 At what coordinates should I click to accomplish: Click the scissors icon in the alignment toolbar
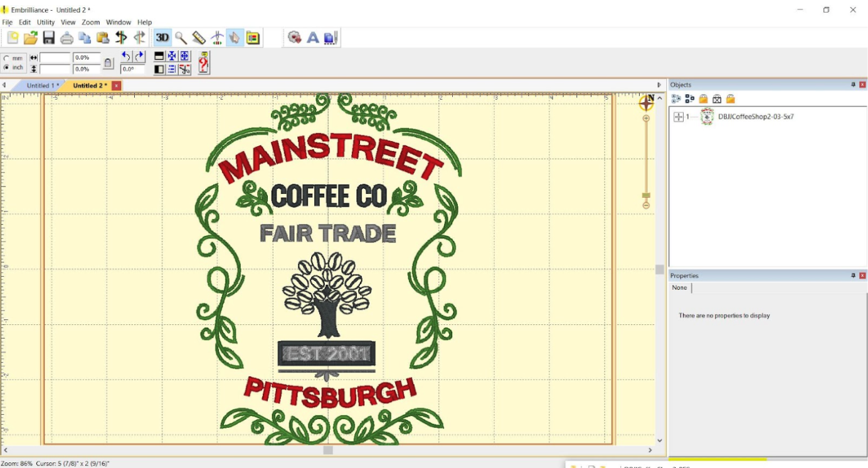point(185,69)
